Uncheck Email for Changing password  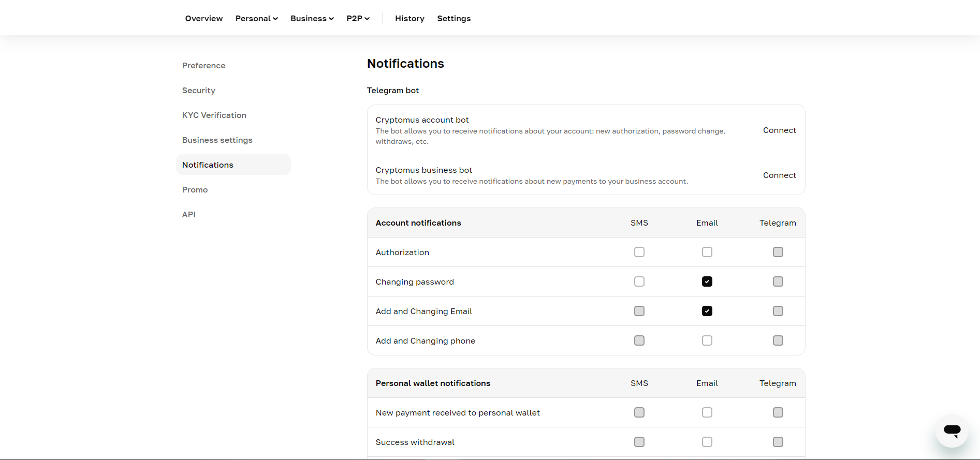point(707,281)
